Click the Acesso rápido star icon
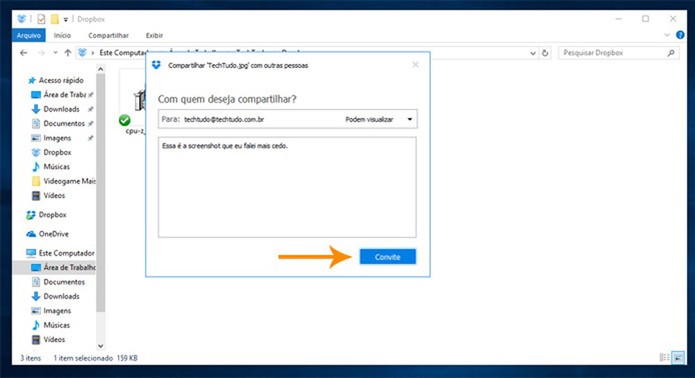Viewport: 695px width, 378px height. (32, 80)
